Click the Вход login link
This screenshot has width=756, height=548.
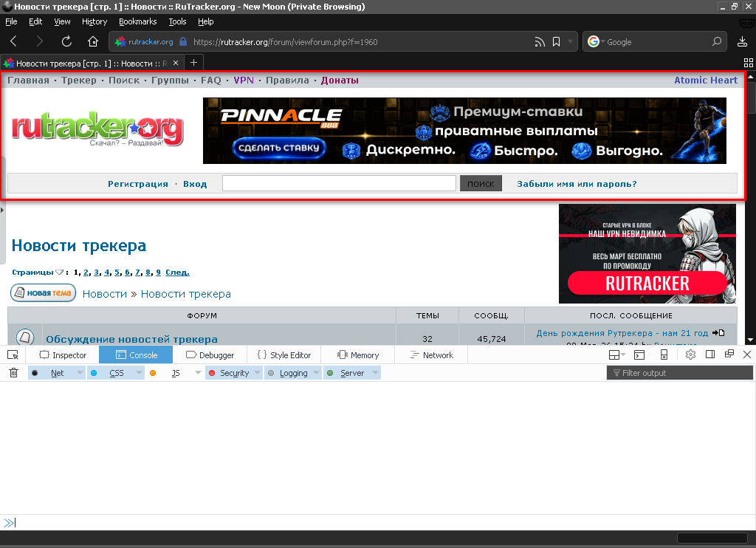195,184
